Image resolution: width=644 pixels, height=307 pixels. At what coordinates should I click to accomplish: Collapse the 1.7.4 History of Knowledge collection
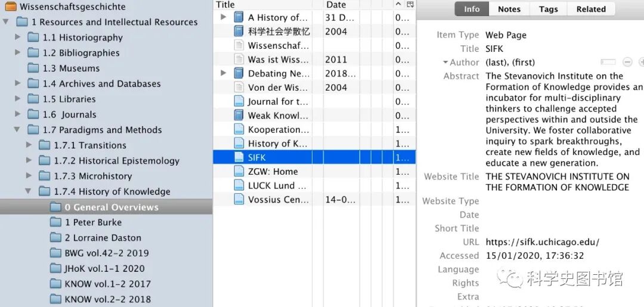[28, 191]
